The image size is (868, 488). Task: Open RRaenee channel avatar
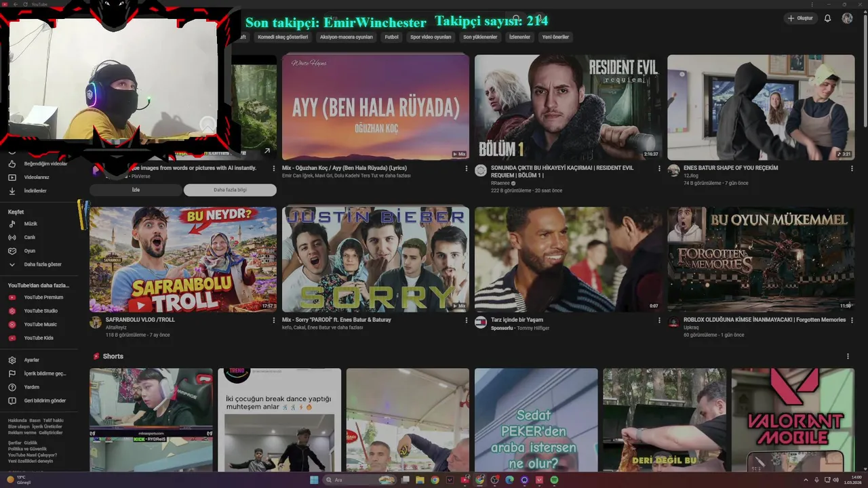[481, 170]
